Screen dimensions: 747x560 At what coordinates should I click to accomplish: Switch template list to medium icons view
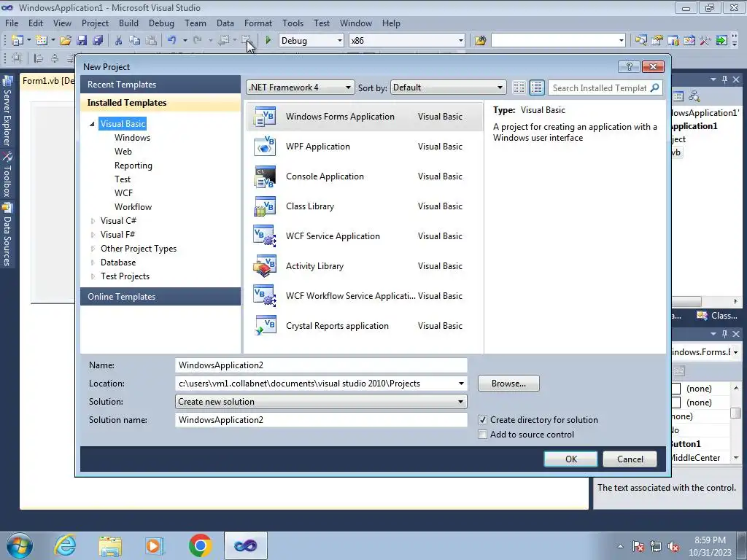coord(536,87)
